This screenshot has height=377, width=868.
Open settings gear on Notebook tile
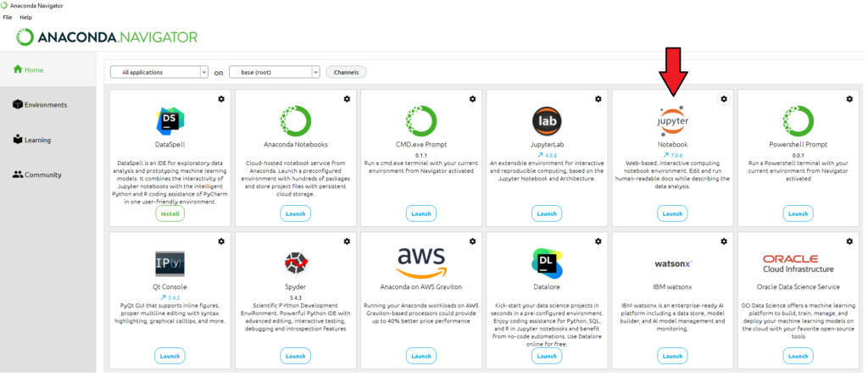[x=724, y=99]
